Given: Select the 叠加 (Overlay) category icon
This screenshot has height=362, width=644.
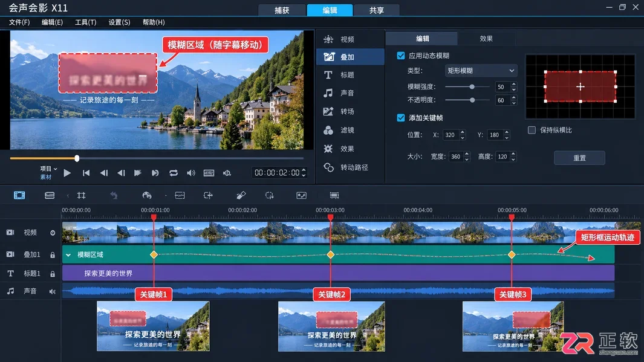Looking at the screenshot, I should pyautogui.click(x=328, y=57).
